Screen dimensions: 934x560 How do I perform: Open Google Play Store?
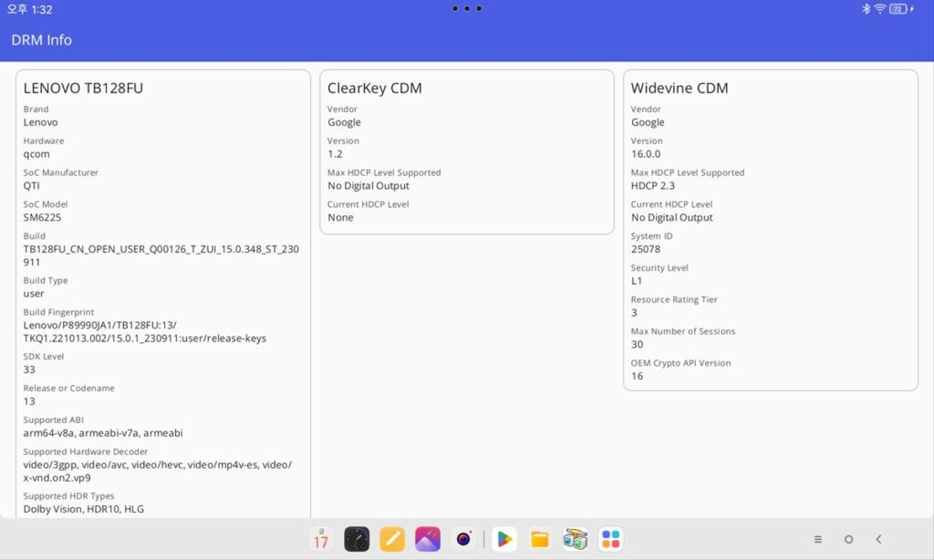point(503,539)
